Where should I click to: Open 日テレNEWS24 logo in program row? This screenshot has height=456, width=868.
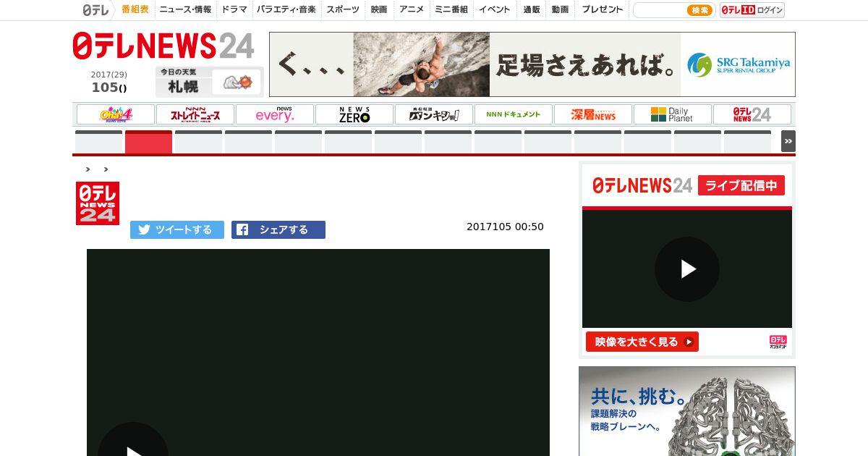pyautogui.click(x=752, y=114)
